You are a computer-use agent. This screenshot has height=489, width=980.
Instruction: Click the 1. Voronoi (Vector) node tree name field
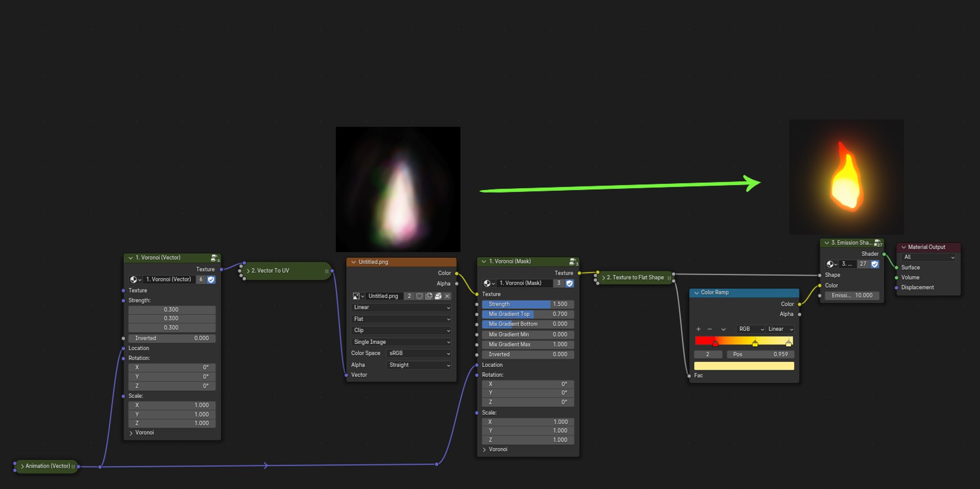pos(169,280)
